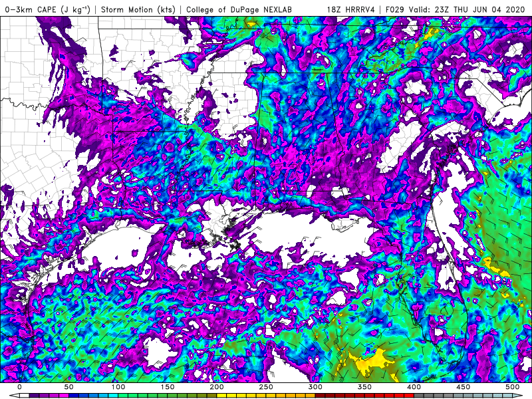Click the "200" label on the color scale

(217, 387)
